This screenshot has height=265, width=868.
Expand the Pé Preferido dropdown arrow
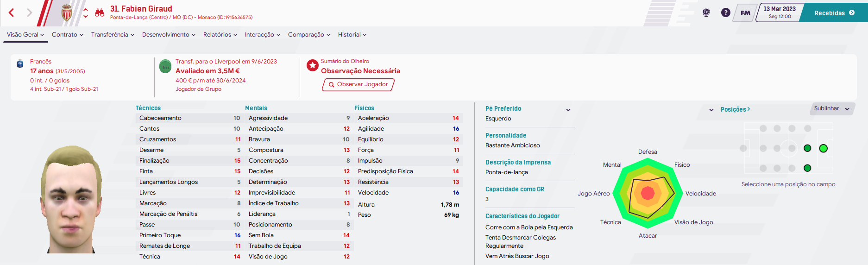(x=568, y=110)
